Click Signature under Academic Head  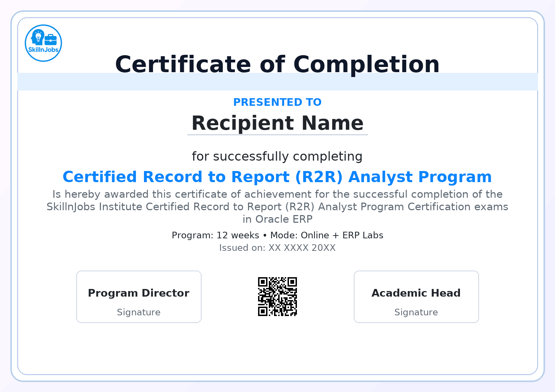click(x=416, y=312)
